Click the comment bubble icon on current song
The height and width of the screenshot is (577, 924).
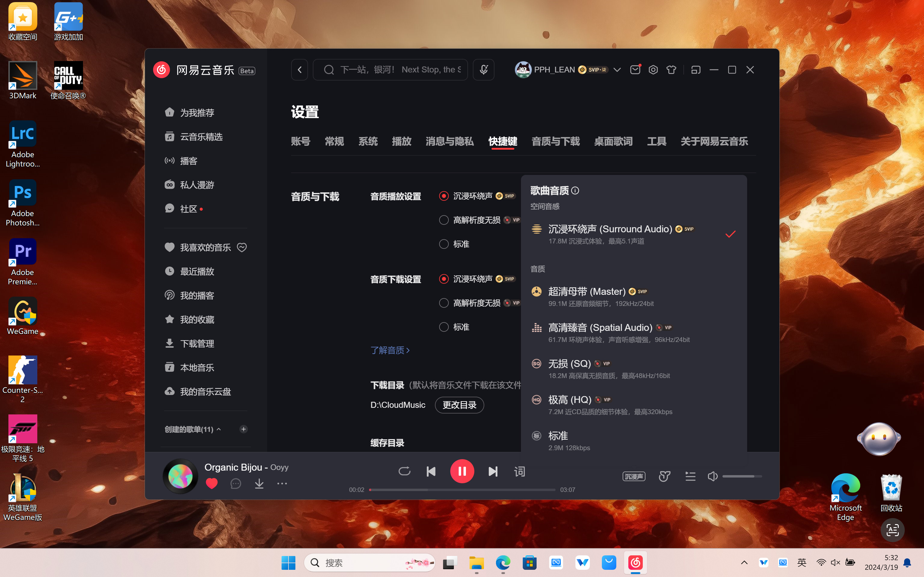pos(236,483)
